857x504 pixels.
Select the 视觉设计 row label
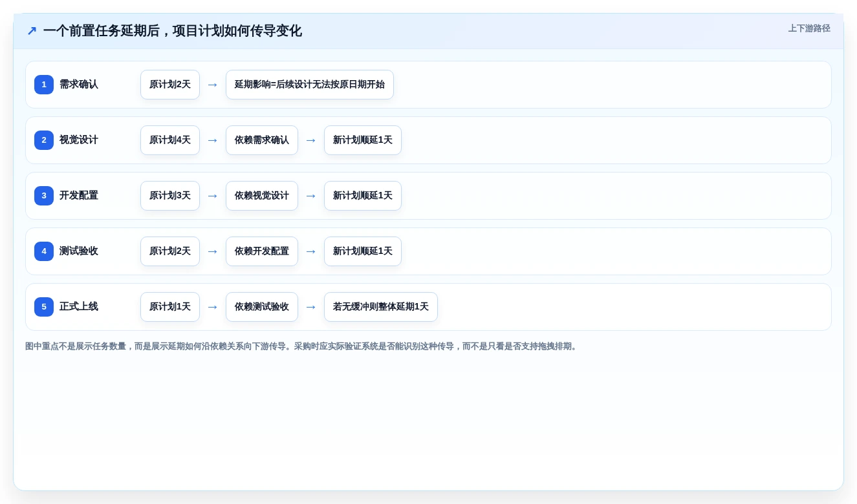79,140
